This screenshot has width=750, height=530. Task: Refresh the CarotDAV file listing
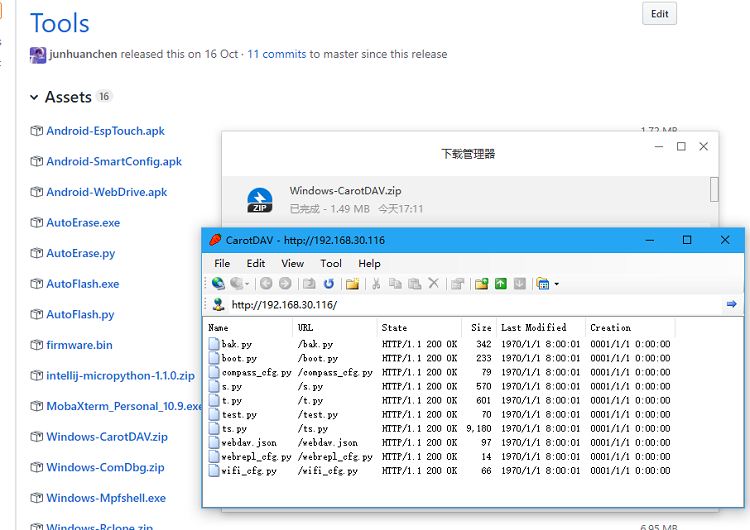click(329, 284)
